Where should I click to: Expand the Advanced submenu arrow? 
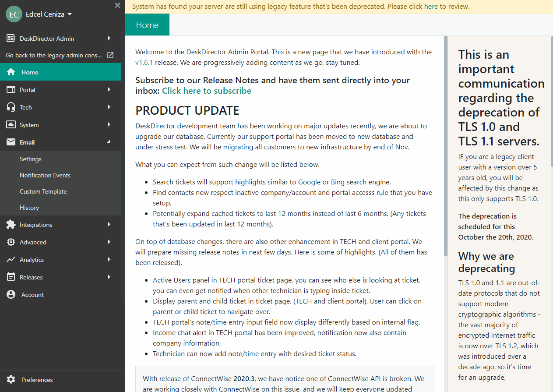pyautogui.click(x=109, y=242)
